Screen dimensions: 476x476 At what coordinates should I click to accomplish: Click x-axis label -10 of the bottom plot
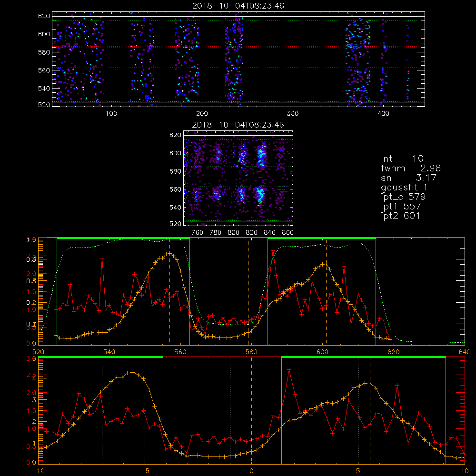38,471
